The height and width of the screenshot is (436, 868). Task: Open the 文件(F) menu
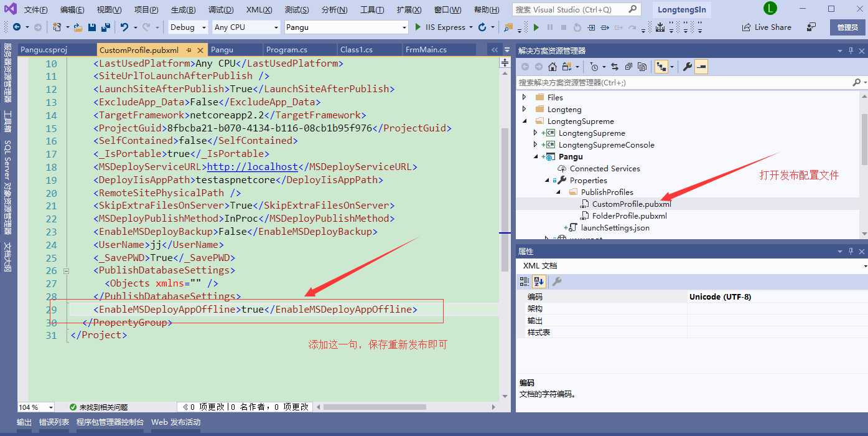pyautogui.click(x=36, y=10)
